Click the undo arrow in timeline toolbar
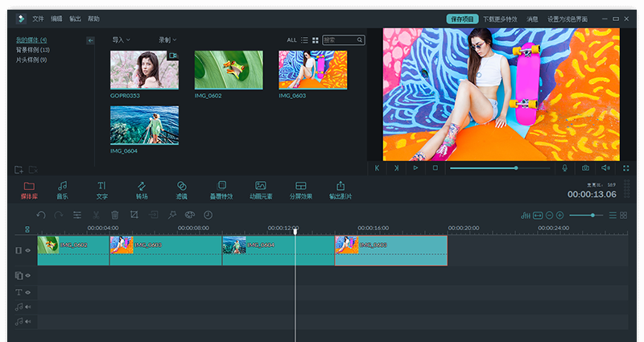The image size is (644, 342). tap(41, 215)
